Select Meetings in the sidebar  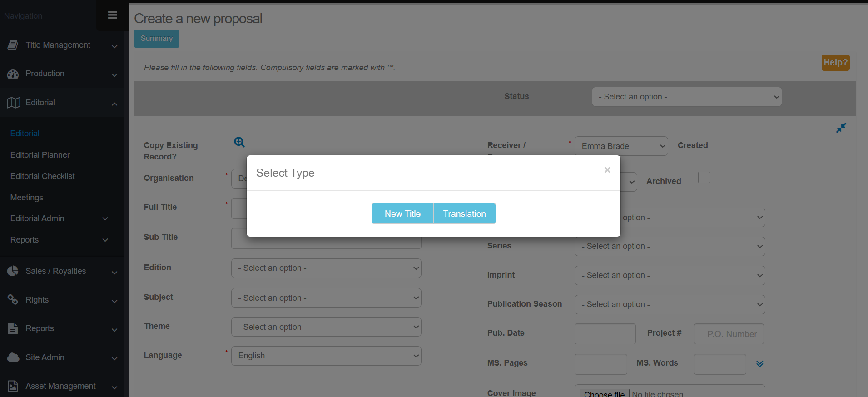pos(27,198)
